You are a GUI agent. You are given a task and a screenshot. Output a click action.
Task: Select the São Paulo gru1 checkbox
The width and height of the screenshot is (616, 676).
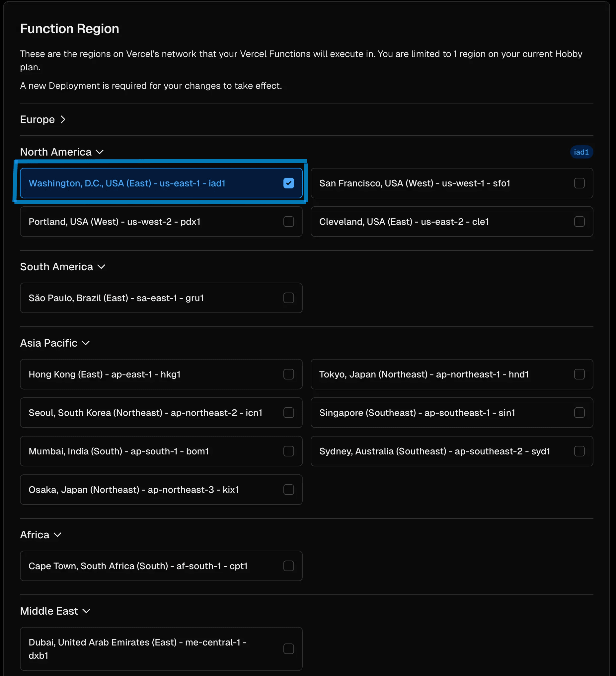coord(288,298)
